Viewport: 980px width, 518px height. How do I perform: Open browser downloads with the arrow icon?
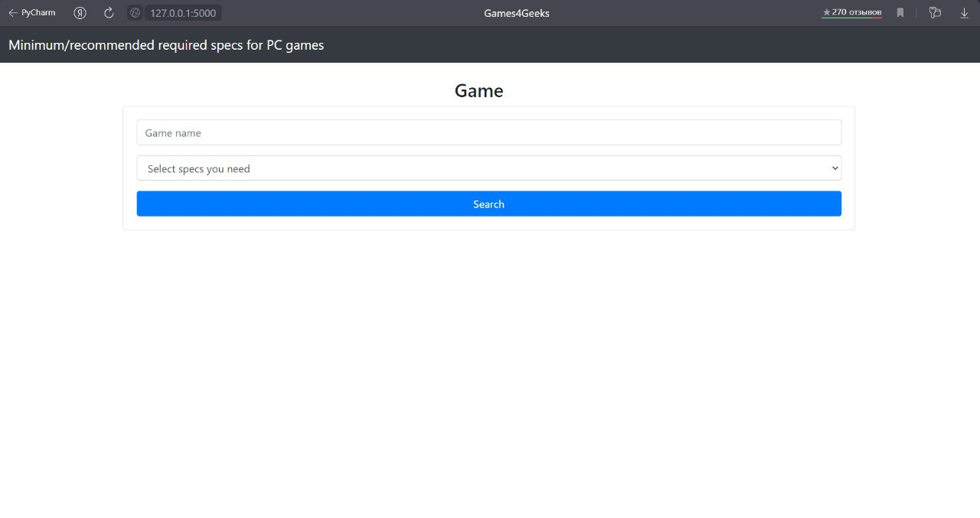coord(964,12)
